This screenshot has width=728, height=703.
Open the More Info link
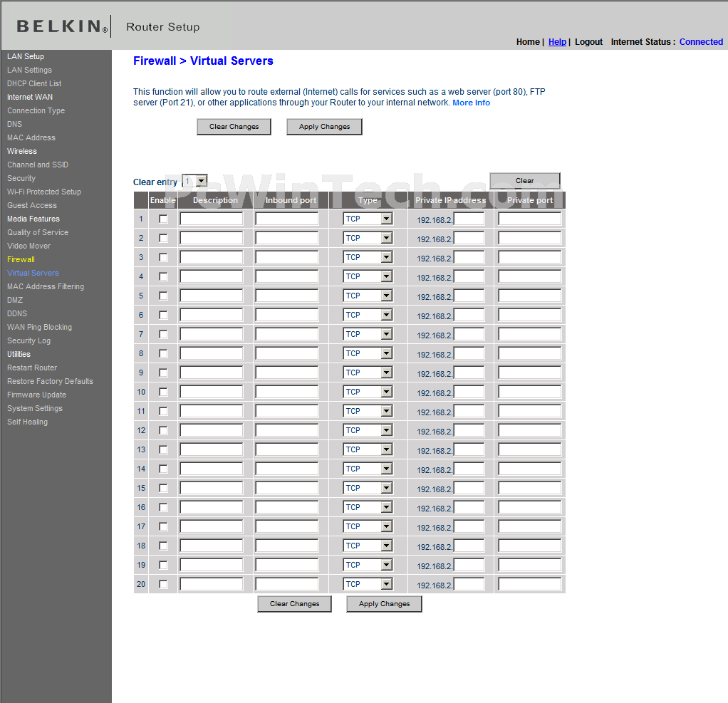pyautogui.click(x=472, y=103)
